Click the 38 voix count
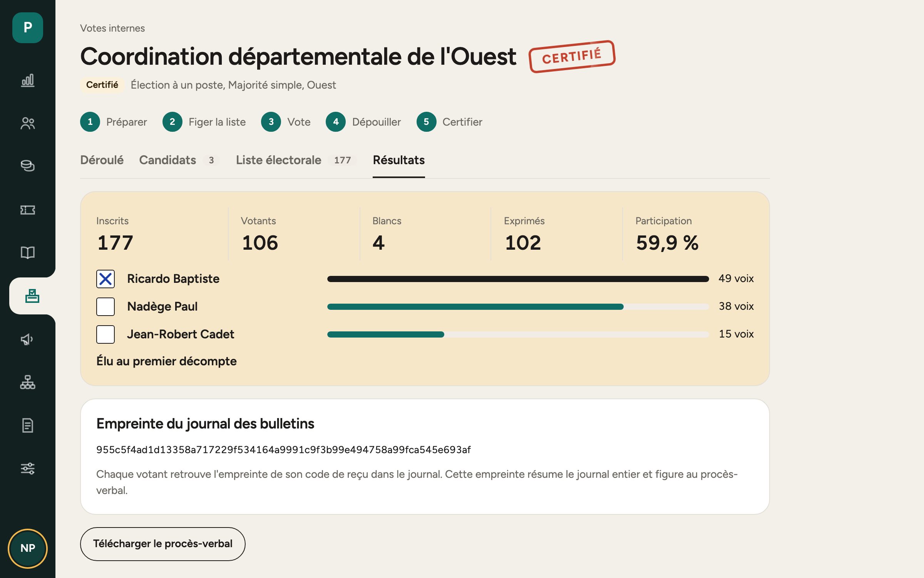Image resolution: width=924 pixels, height=578 pixels. pyautogui.click(x=736, y=306)
